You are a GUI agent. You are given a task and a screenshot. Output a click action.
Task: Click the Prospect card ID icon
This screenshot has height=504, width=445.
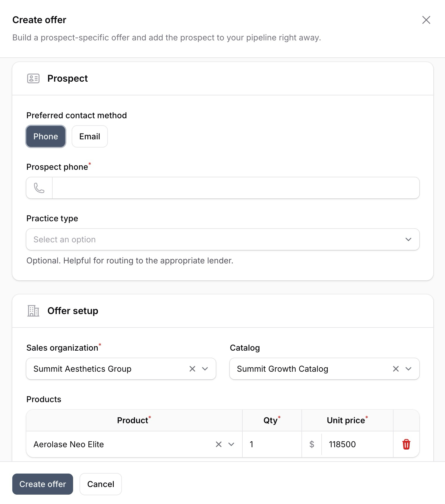coord(33,78)
